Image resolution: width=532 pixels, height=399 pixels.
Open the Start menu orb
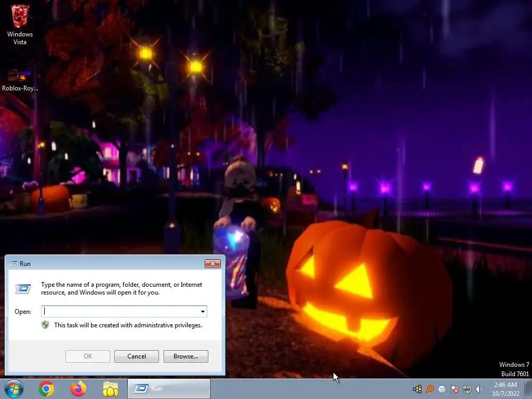click(x=14, y=389)
